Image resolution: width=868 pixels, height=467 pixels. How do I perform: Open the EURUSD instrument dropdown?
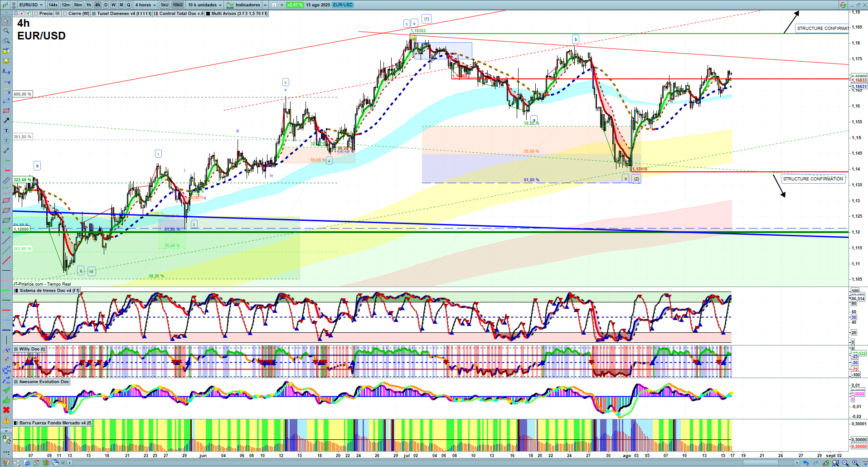tap(30, 5)
